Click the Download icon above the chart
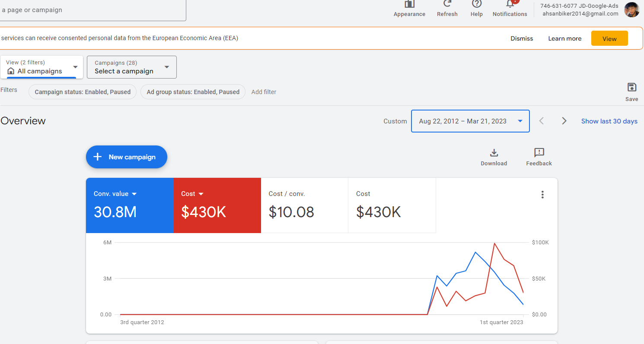Screen dimensions: 644x344 tap(494, 153)
